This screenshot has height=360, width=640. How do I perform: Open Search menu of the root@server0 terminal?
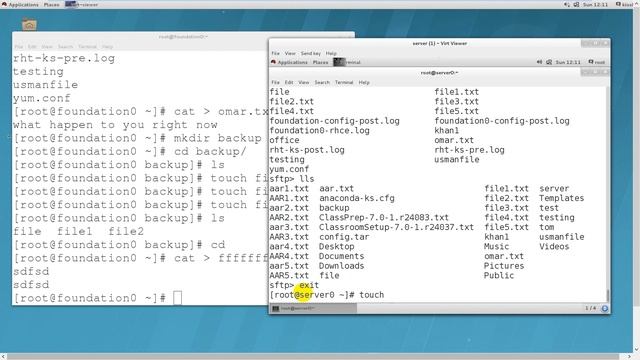click(x=322, y=82)
